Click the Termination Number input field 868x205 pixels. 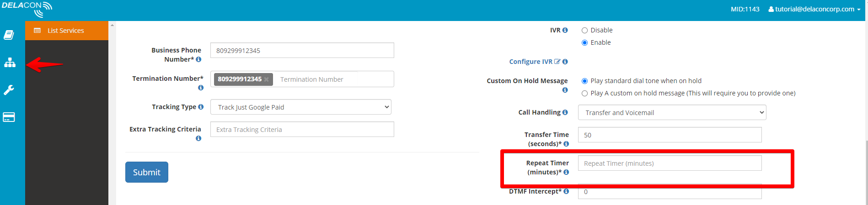(333, 79)
